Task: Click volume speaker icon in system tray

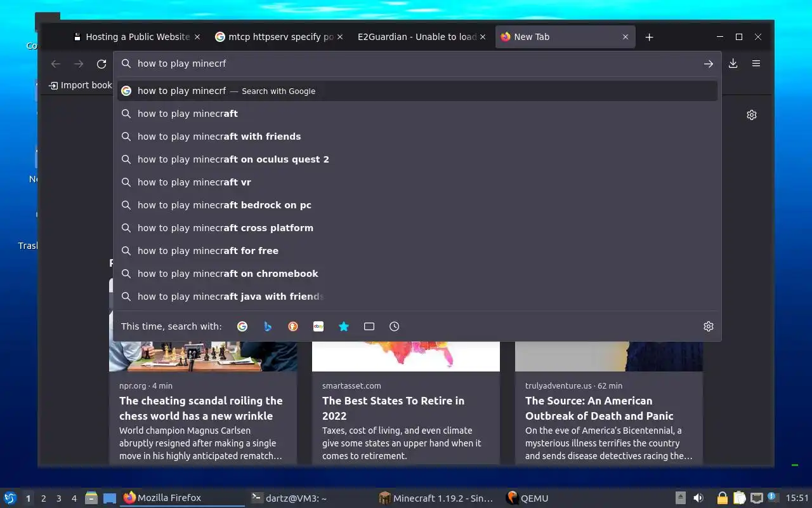Action: pos(698,498)
